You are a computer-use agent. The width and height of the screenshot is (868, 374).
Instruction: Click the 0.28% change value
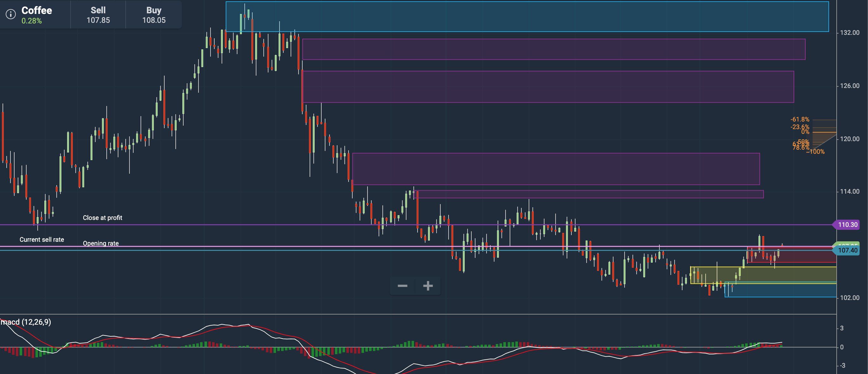click(32, 21)
